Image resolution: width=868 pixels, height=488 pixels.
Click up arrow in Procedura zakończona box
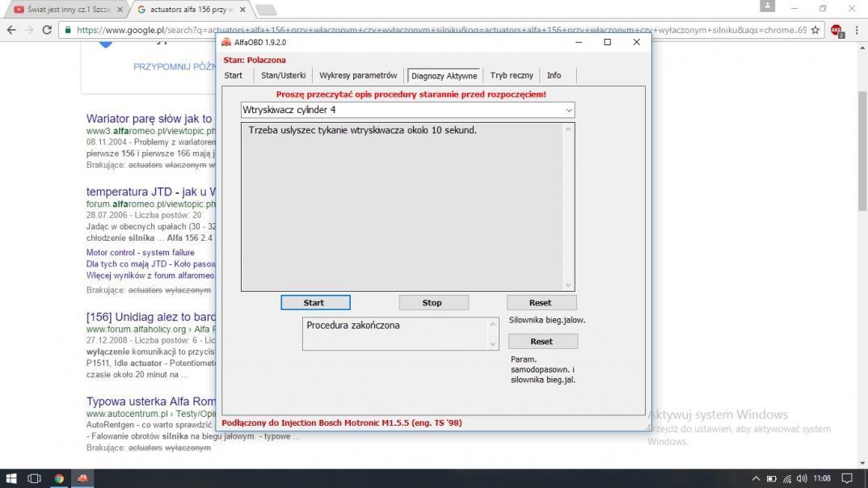(493, 324)
